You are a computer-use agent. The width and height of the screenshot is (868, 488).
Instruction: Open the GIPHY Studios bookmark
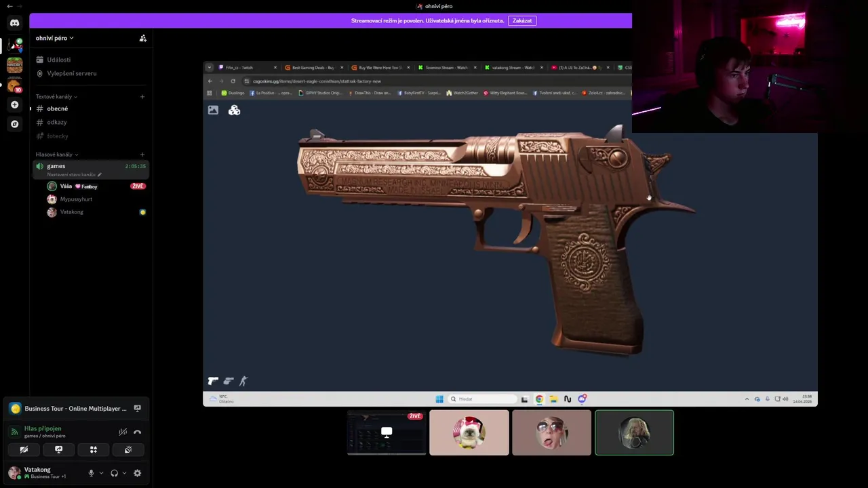pos(320,93)
